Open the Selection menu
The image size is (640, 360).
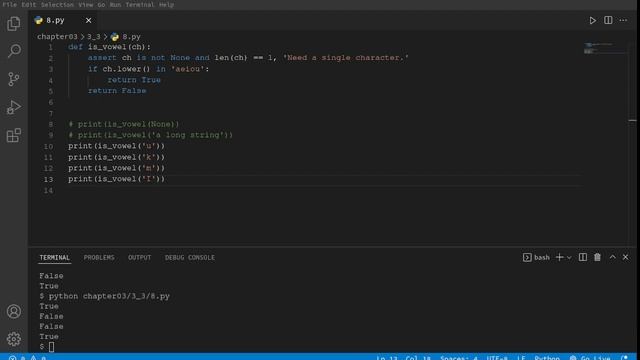pyautogui.click(x=57, y=4)
